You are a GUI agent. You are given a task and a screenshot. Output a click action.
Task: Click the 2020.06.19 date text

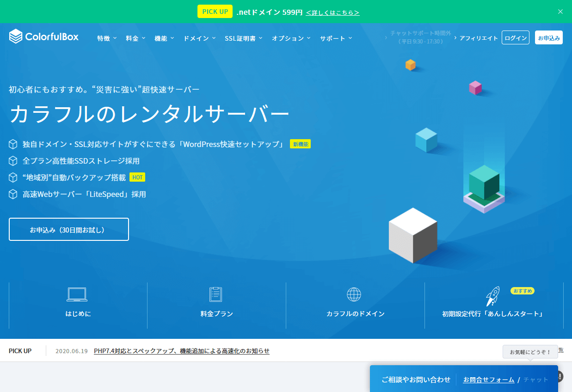click(x=71, y=351)
